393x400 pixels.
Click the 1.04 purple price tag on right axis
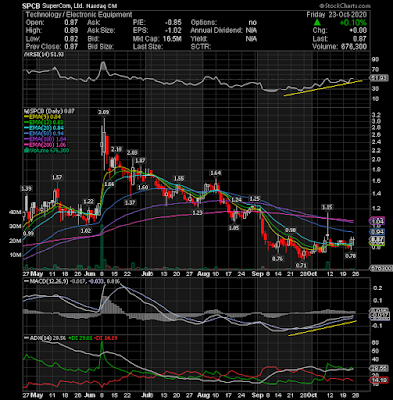(377, 221)
